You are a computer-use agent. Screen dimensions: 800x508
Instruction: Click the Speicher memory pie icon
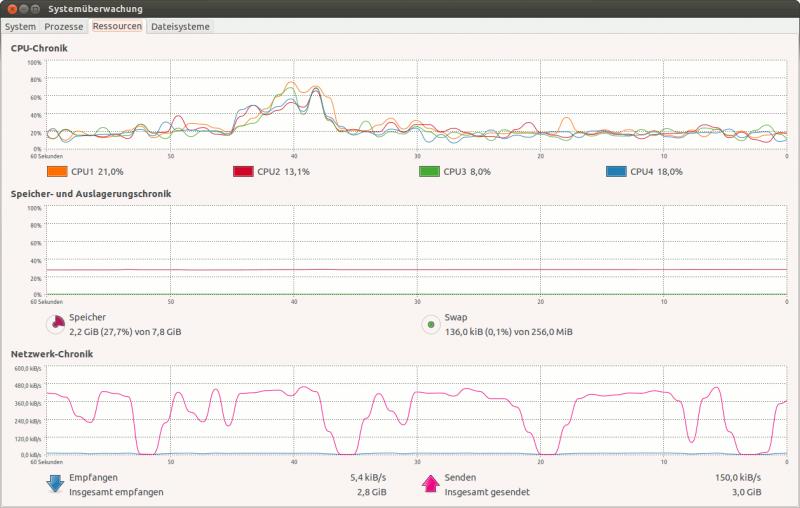56,324
